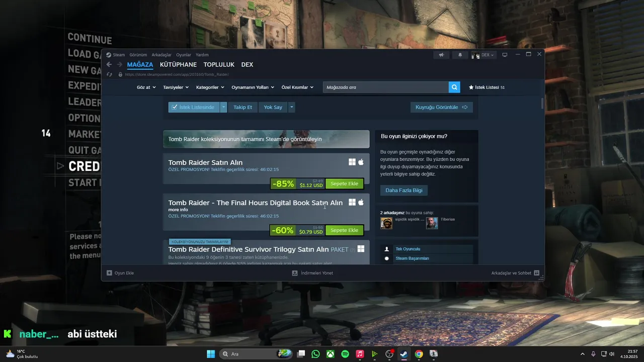Switch to Big Picture mode monitor icon
The height and width of the screenshot is (362, 644).
coord(505,55)
